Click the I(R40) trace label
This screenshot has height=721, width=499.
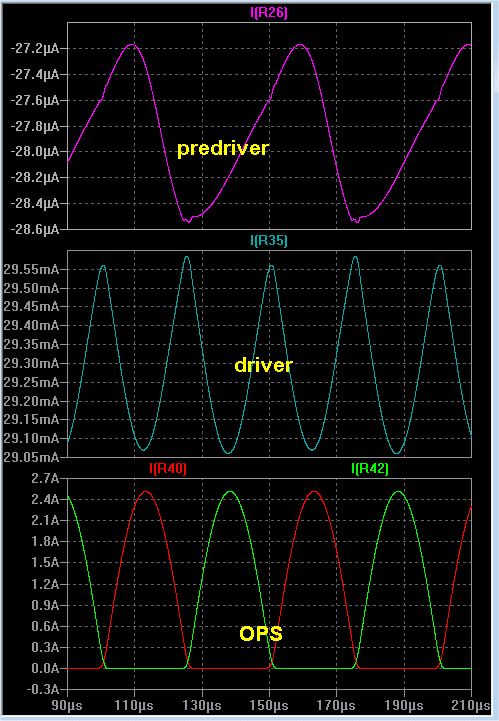[168, 469]
